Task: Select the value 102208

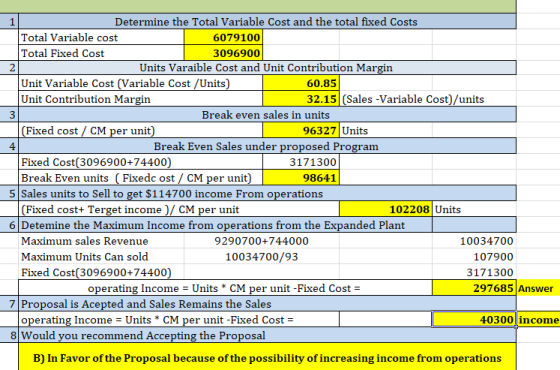Action: 386,209
